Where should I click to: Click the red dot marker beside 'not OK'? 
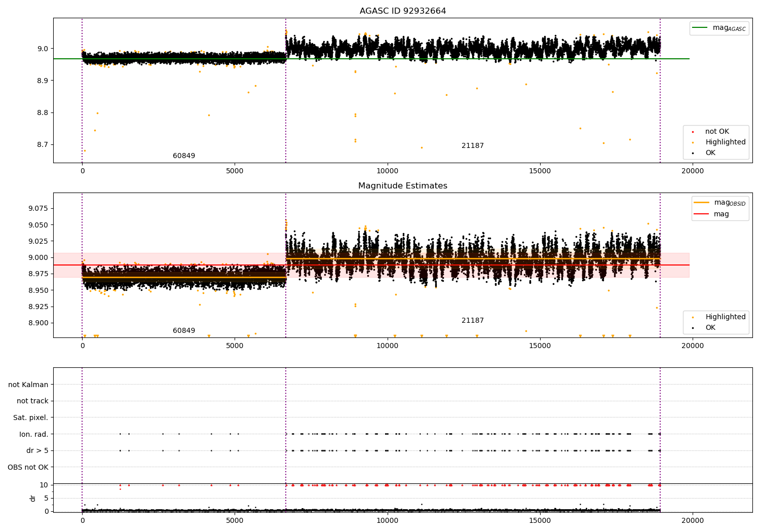693,132
